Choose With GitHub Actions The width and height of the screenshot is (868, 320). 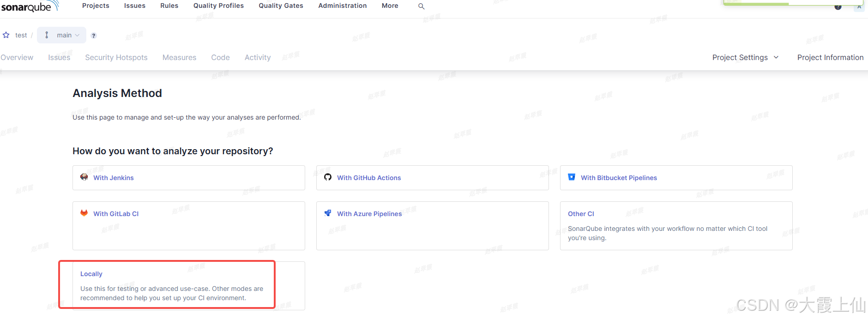point(433,178)
